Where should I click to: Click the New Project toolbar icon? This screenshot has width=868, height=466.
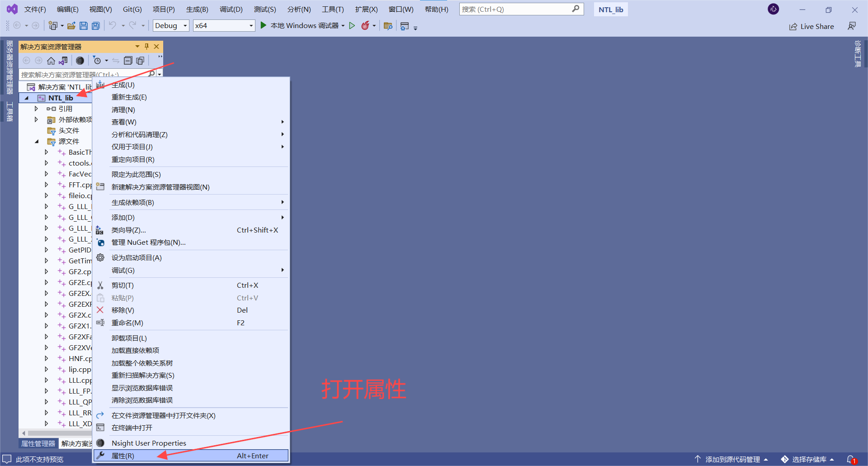(53, 26)
